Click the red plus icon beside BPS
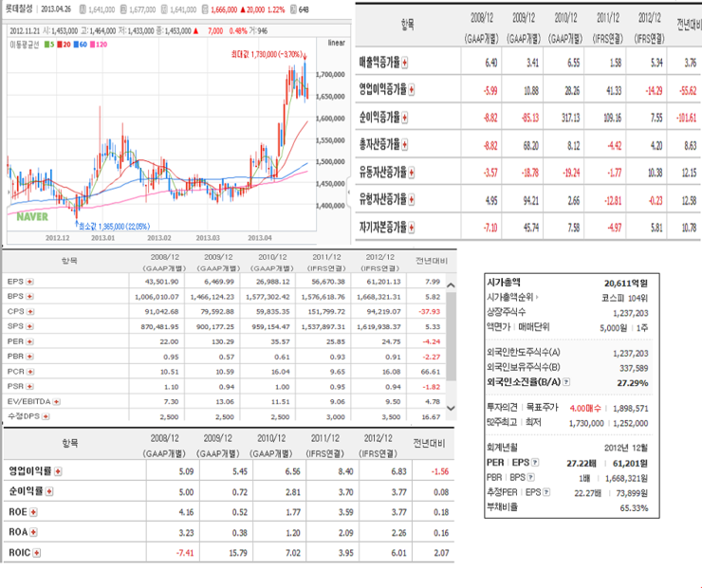Viewport: 702px width, 588px height. click(x=29, y=296)
